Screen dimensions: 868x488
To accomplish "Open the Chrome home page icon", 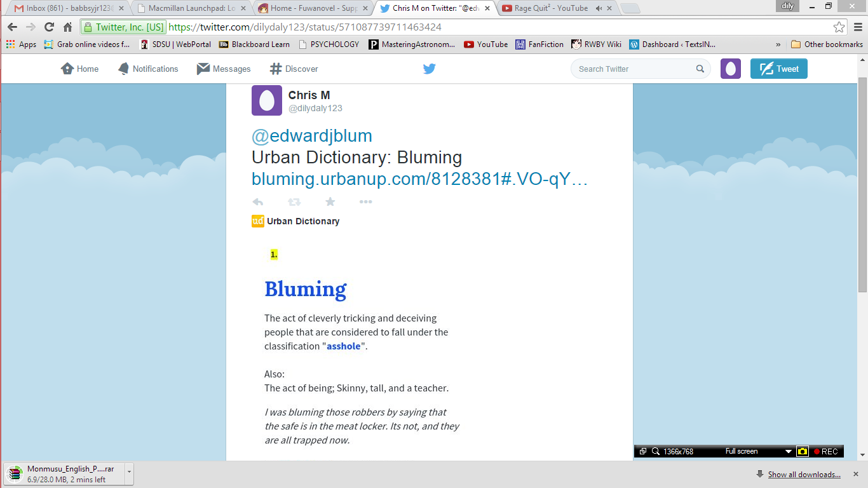I will tap(67, 27).
